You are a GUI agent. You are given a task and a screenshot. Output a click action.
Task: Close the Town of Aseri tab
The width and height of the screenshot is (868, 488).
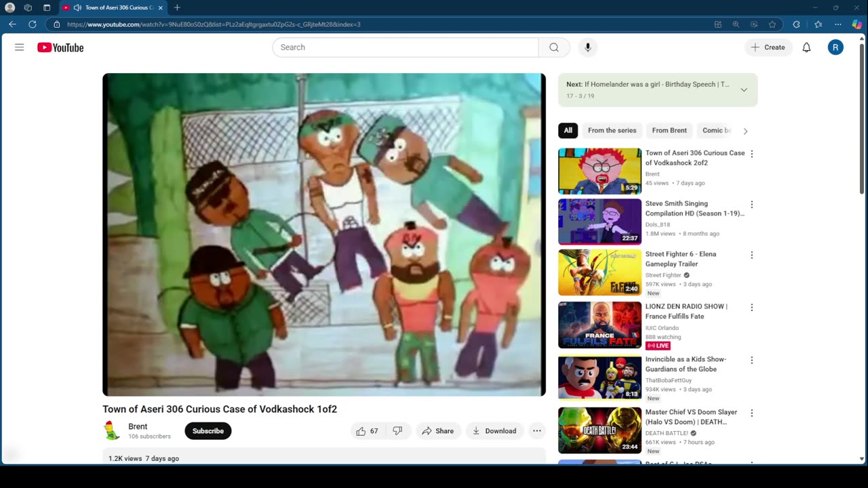(161, 7)
